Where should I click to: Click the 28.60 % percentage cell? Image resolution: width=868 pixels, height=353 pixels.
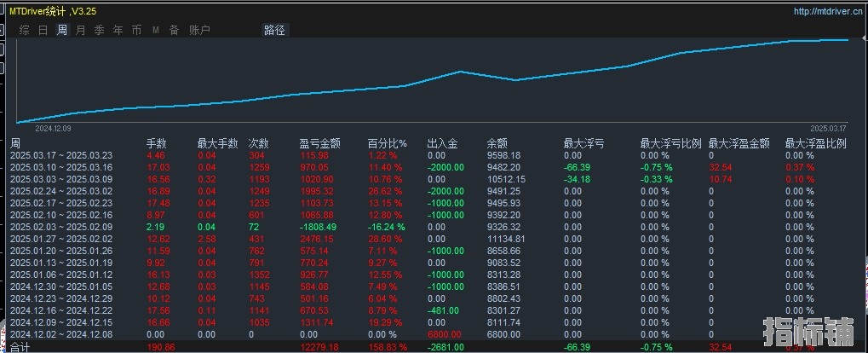pyautogui.click(x=386, y=239)
